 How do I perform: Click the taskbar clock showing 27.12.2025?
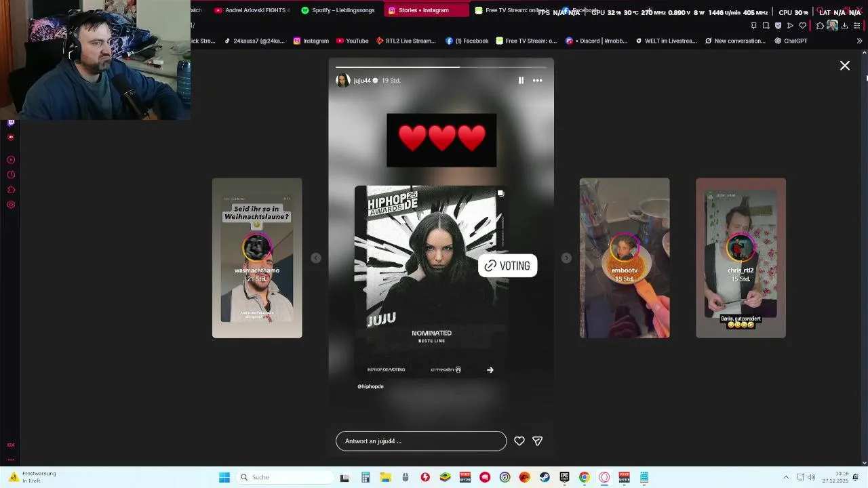coord(835,477)
